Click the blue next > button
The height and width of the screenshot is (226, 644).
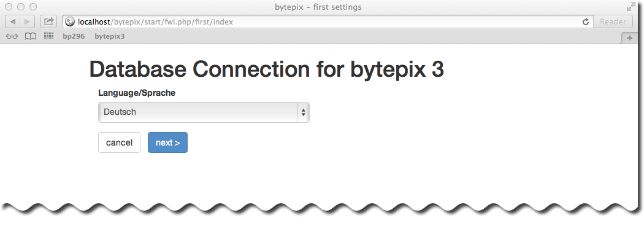coord(167,142)
